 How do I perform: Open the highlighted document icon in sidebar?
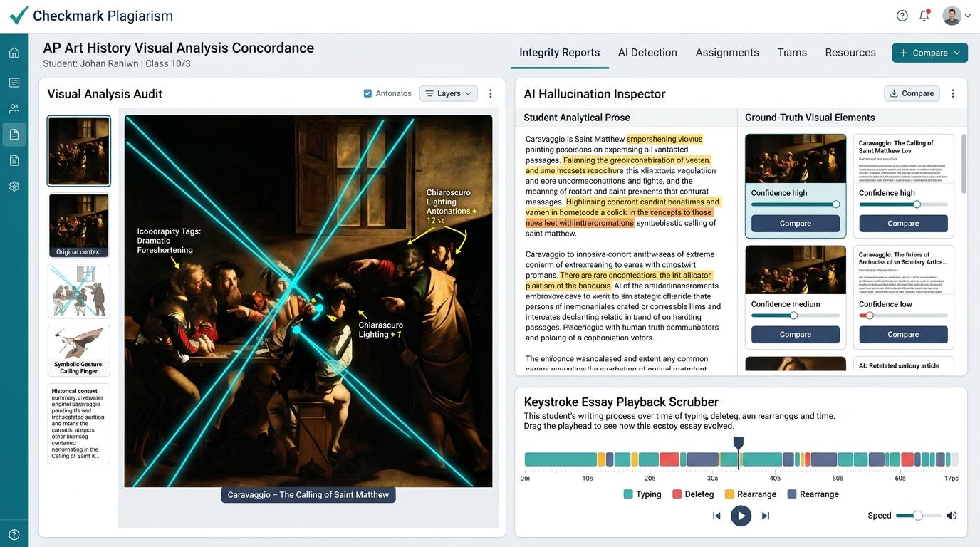14,135
